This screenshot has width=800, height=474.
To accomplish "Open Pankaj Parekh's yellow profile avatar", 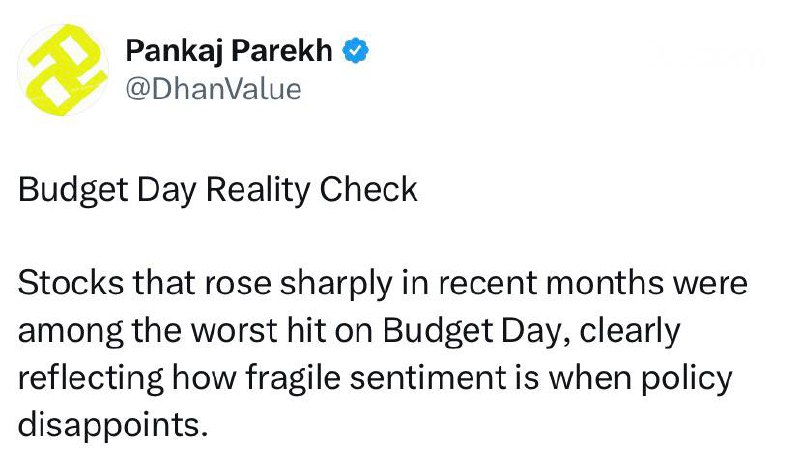I will tap(63, 70).
